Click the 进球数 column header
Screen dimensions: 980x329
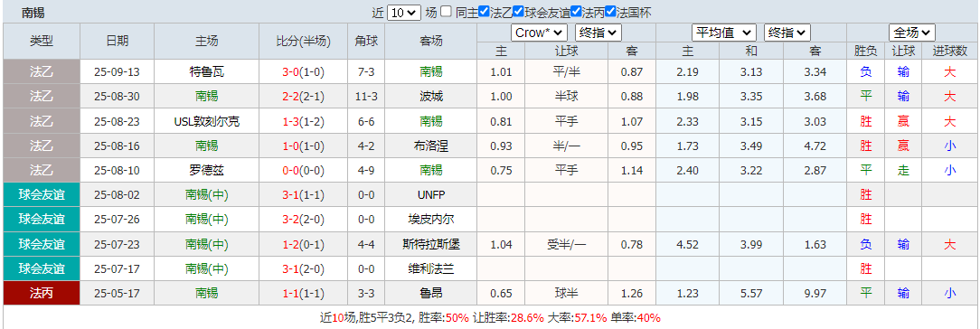(950, 51)
